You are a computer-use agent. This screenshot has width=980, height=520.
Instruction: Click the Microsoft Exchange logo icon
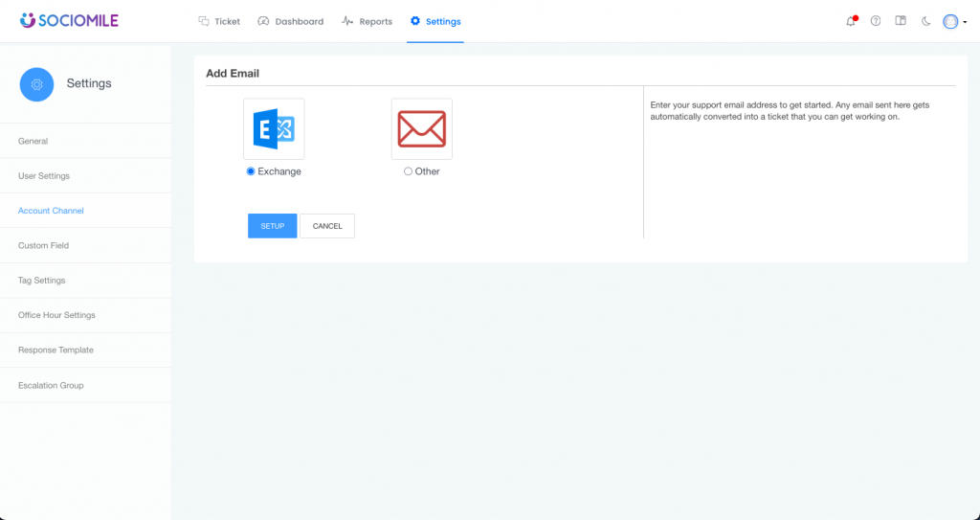pos(274,129)
